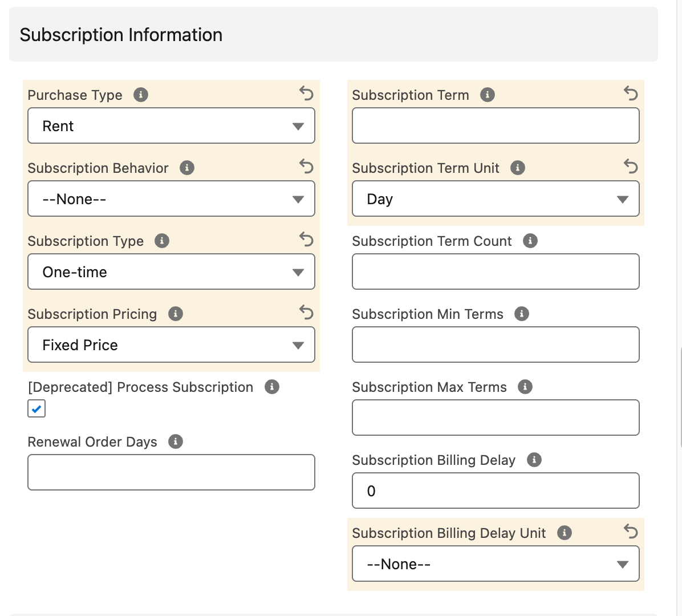This screenshot has height=616, width=682.
Task: Undo changes to Purchase Type field
Action: click(x=307, y=94)
